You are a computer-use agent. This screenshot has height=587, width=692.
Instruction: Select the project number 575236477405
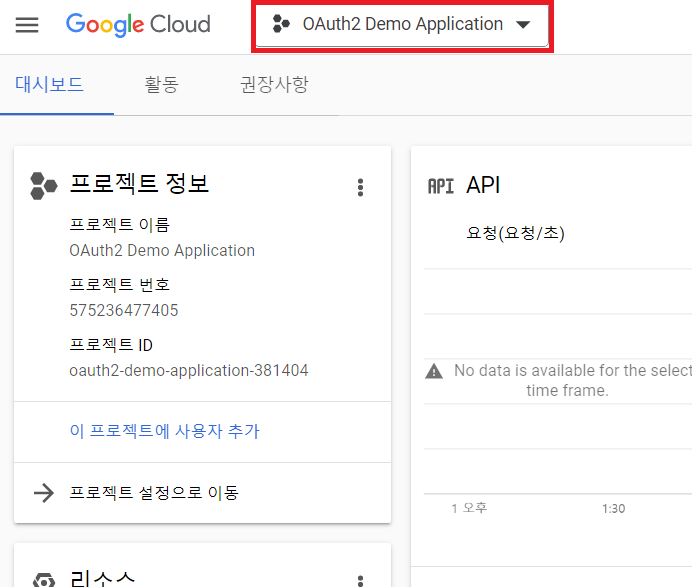[x=124, y=310]
